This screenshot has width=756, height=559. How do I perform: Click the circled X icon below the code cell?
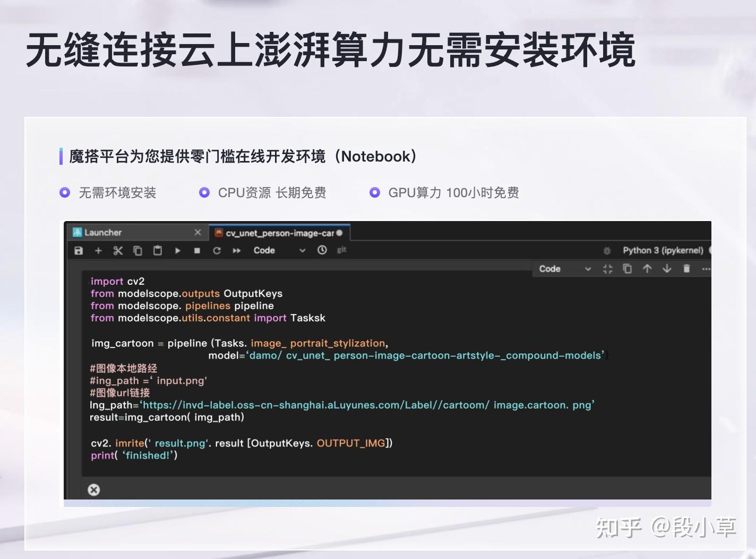pos(94,490)
